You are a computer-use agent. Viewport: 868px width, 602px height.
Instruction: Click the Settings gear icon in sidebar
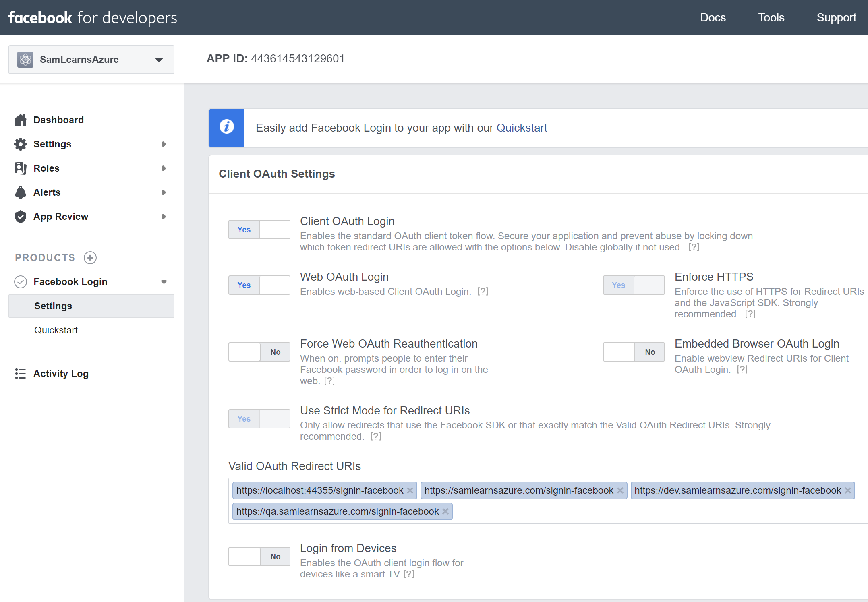pos(20,144)
